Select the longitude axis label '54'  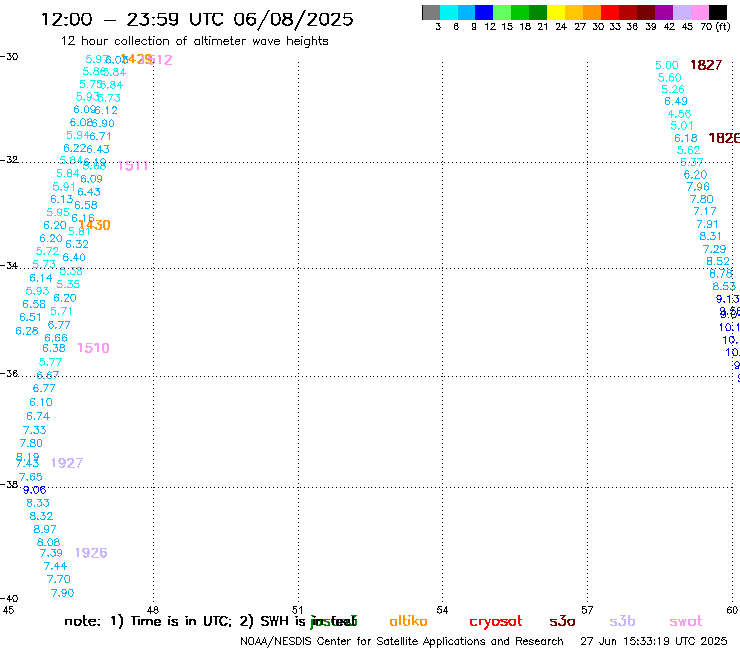coord(442,610)
